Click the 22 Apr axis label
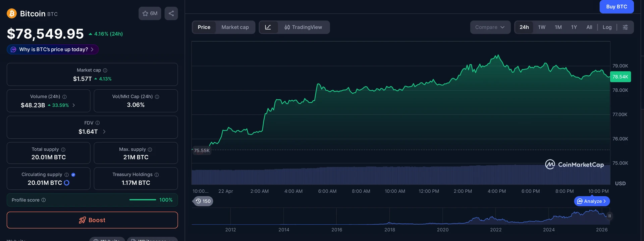Image resolution: width=644 pixels, height=241 pixels. (x=226, y=191)
